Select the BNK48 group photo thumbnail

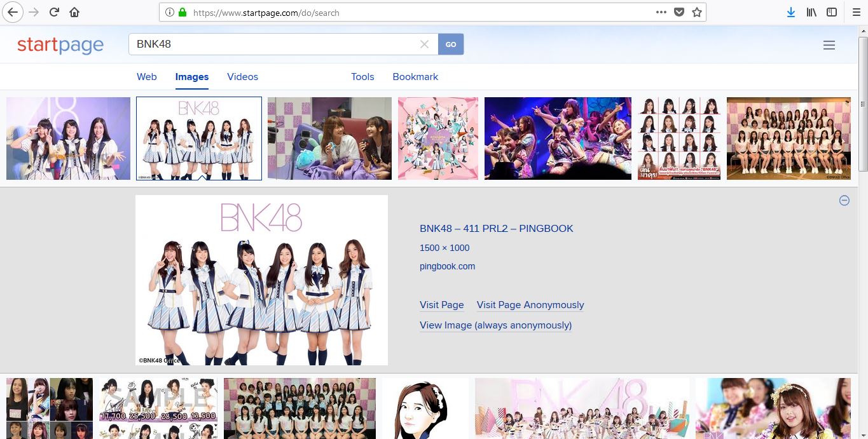198,138
